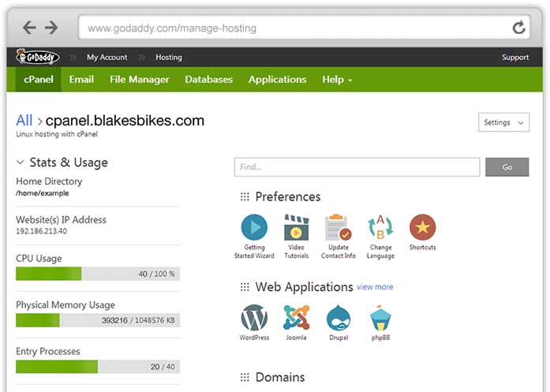Go back with the browser back arrow

click(29, 28)
